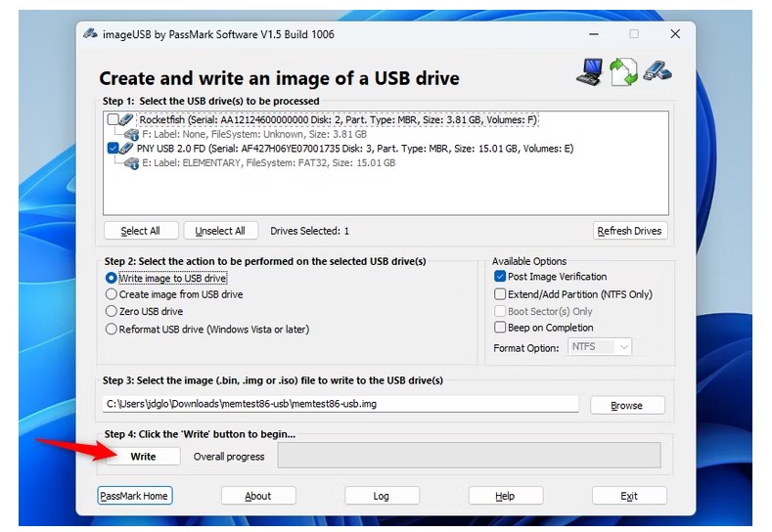Click the F: Label: None volume row

(254, 134)
